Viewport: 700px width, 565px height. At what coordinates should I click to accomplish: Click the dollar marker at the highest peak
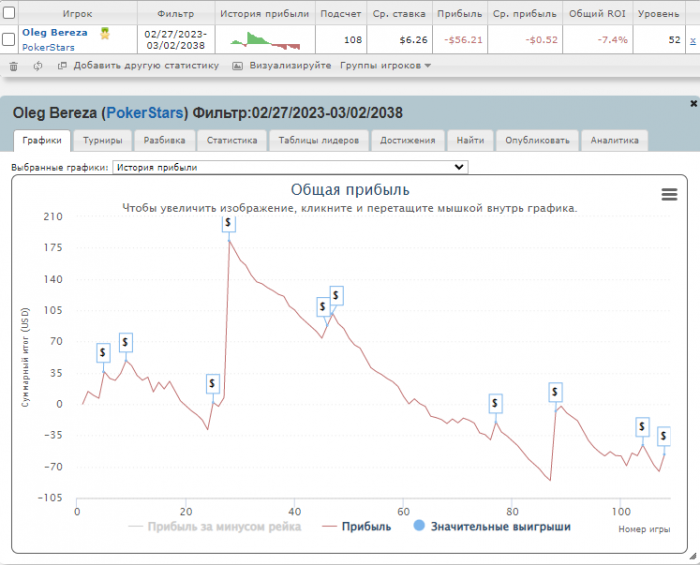[x=229, y=222]
